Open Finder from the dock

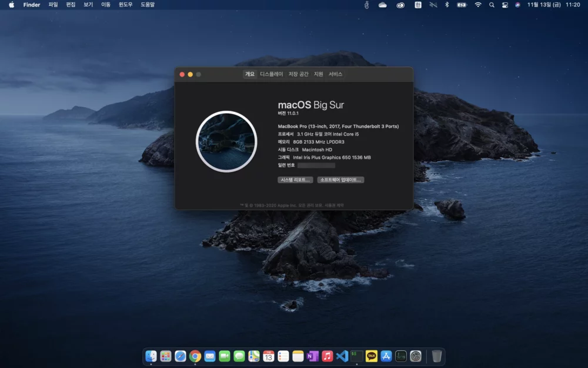click(151, 356)
